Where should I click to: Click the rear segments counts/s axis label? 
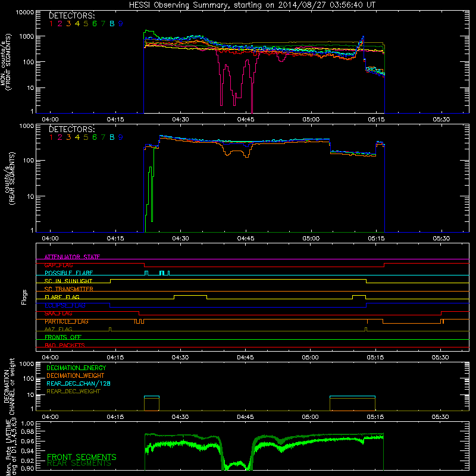[x=9, y=178]
